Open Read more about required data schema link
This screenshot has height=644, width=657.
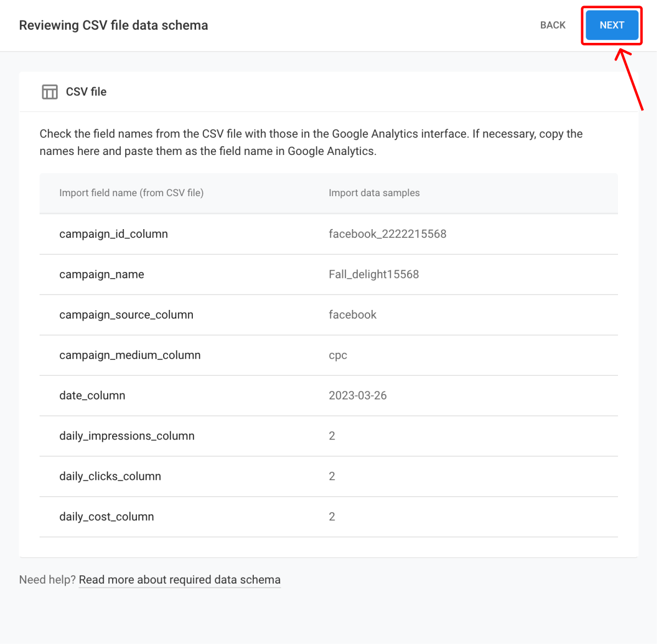click(x=179, y=580)
